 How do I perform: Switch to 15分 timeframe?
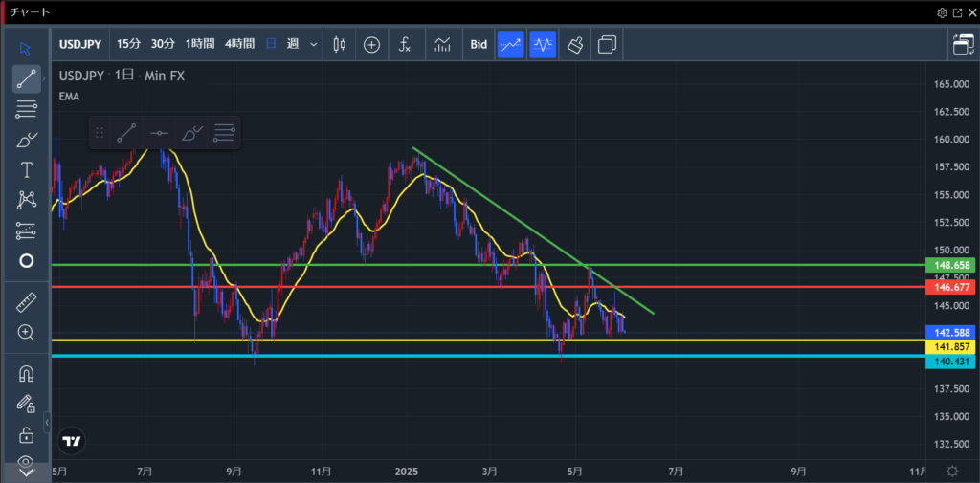[129, 44]
